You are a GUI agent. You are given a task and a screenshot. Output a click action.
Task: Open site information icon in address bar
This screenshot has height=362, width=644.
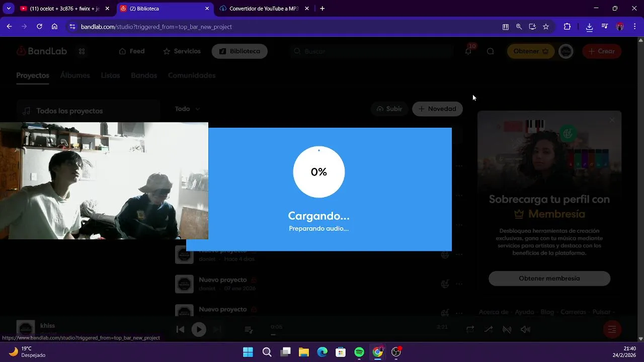[72, 27]
